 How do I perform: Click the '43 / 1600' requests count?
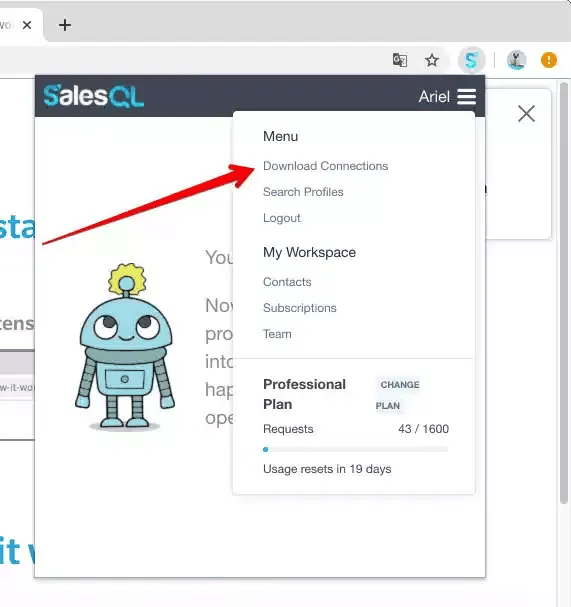tap(424, 429)
